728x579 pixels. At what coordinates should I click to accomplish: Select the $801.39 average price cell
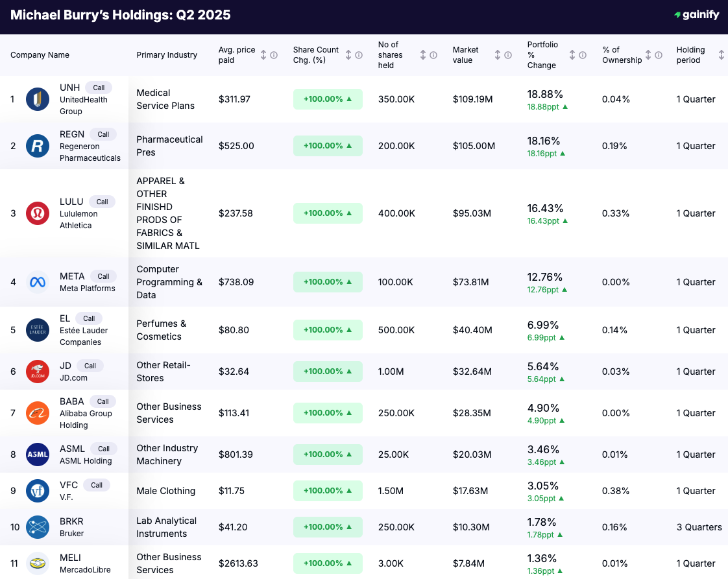pyautogui.click(x=236, y=455)
